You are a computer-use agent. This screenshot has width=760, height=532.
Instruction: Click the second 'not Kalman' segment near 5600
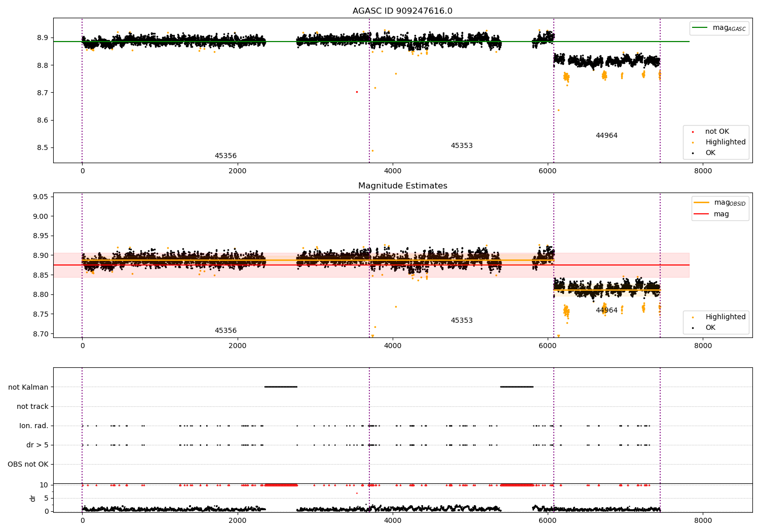coord(517,387)
